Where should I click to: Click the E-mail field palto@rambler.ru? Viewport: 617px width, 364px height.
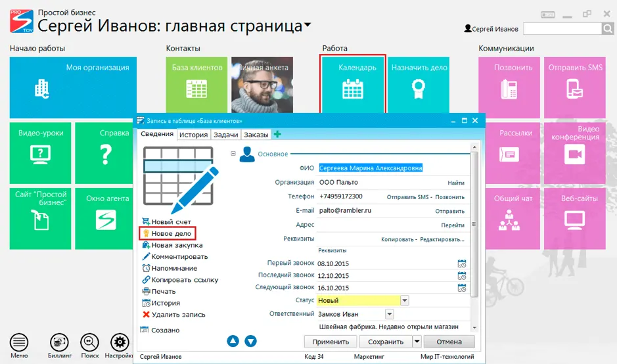(x=374, y=210)
